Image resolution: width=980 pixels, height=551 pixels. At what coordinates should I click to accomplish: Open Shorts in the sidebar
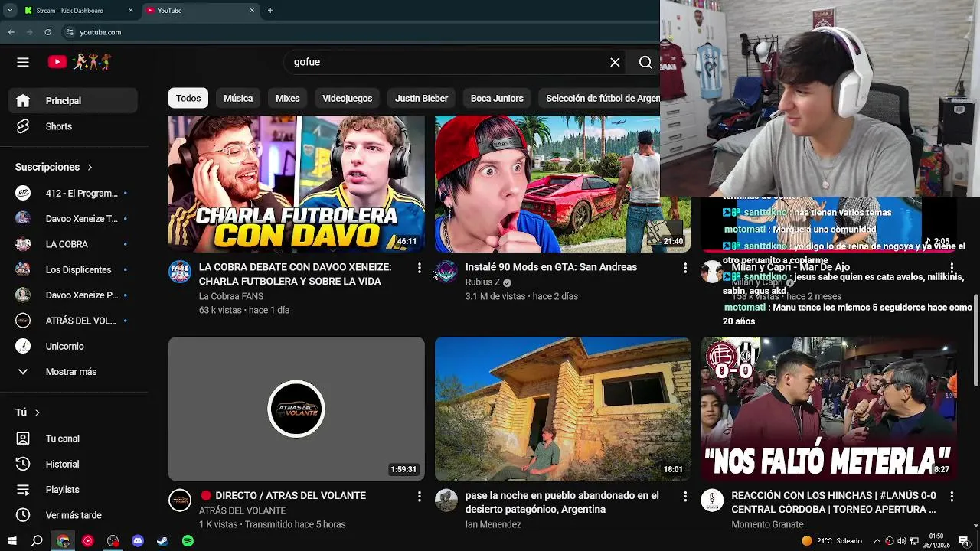[73, 126]
